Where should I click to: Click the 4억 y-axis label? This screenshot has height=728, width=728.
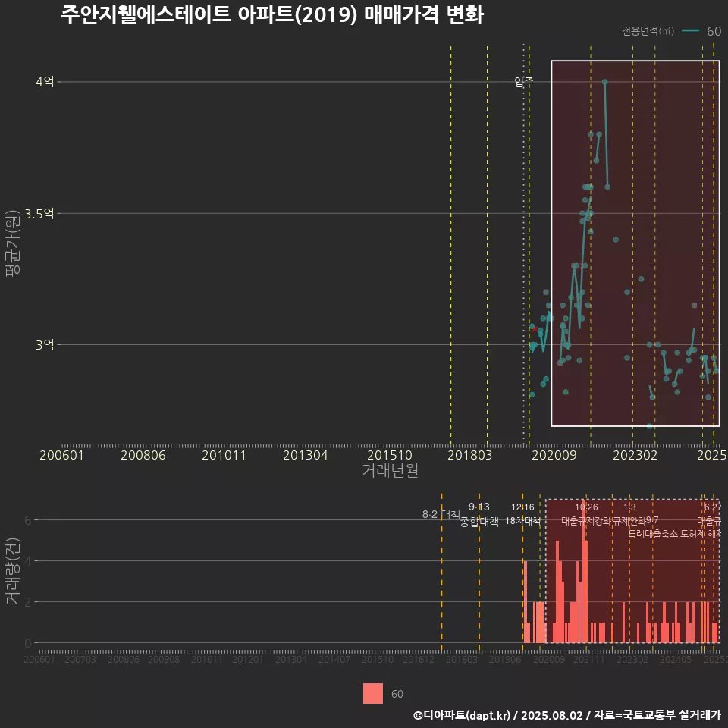[45, 82]
